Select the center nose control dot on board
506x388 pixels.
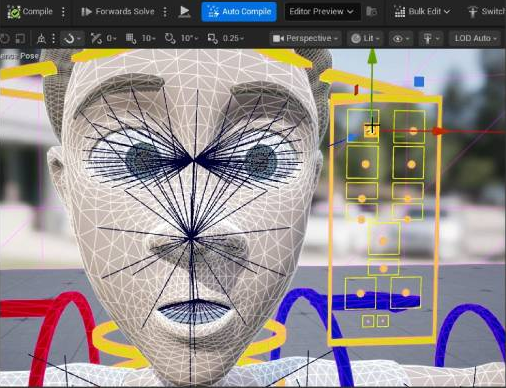point(383,241)
